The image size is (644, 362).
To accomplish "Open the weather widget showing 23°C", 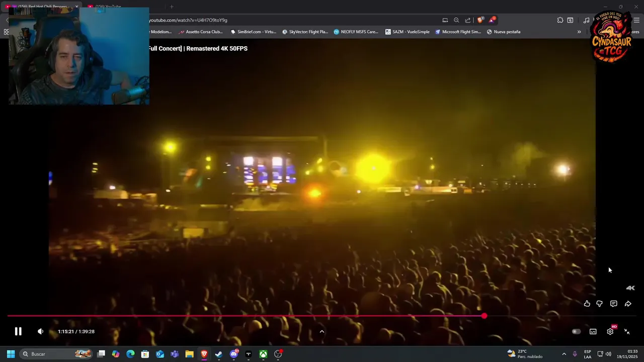I will (525, 354).
